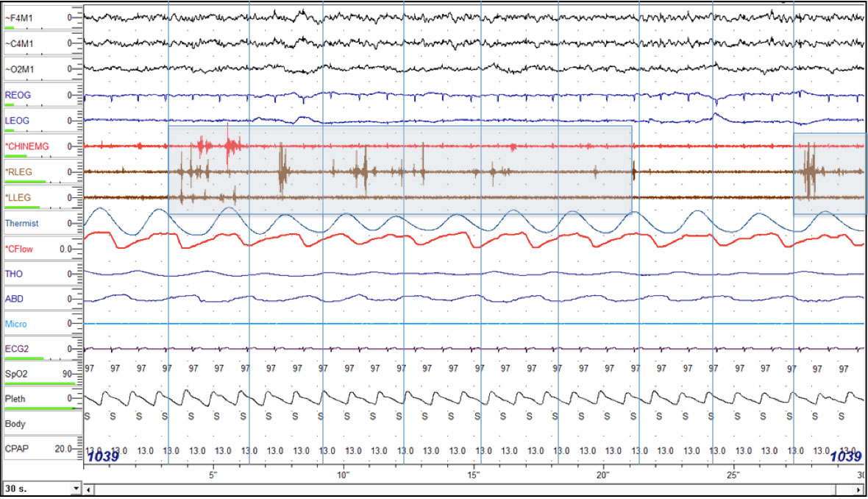Image resolution: width=868 pixels, height=499 pixels.
Task: Select the ABD channel label
Action: click(x=14, y=300)
